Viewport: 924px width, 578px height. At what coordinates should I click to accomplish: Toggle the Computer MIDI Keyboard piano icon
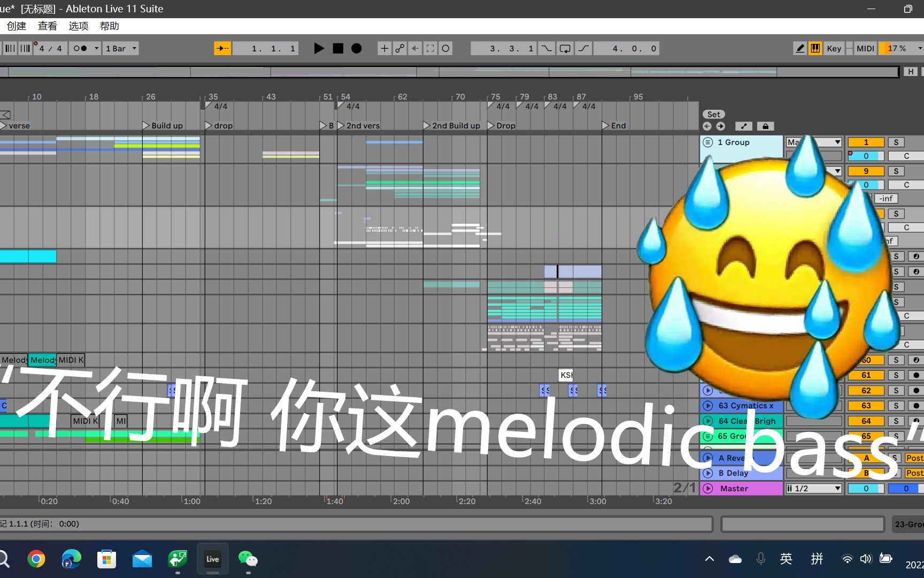point(815,48)
